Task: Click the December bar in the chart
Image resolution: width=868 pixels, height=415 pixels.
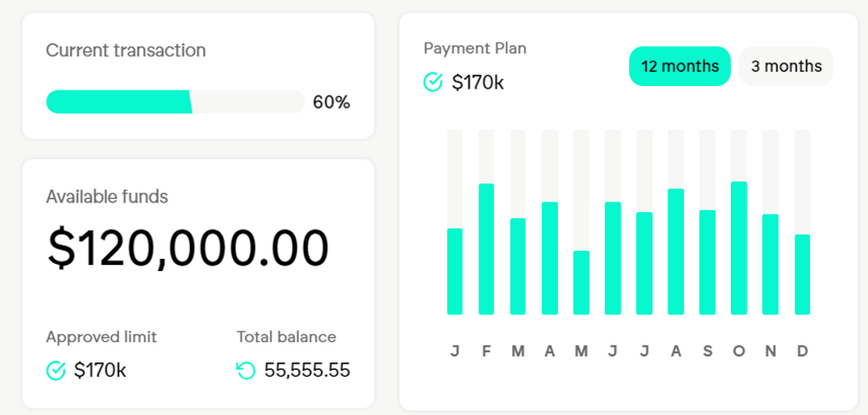Action: [x=802, y=274]
